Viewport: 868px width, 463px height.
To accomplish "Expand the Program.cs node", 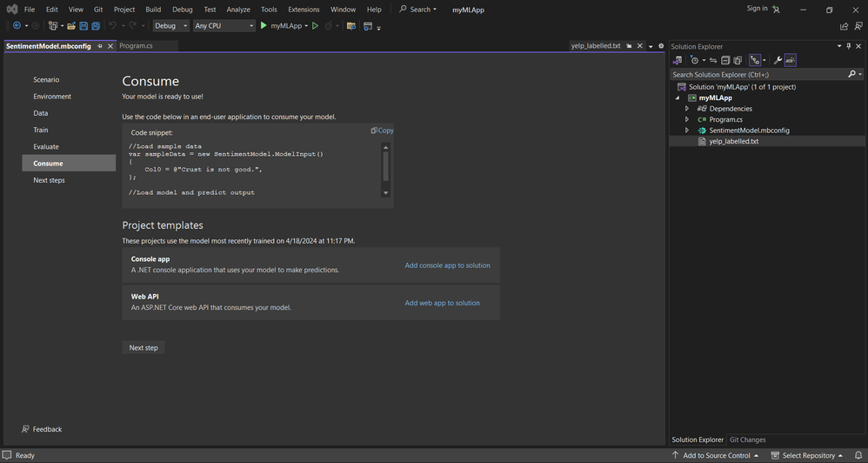I will coord(687,119).
